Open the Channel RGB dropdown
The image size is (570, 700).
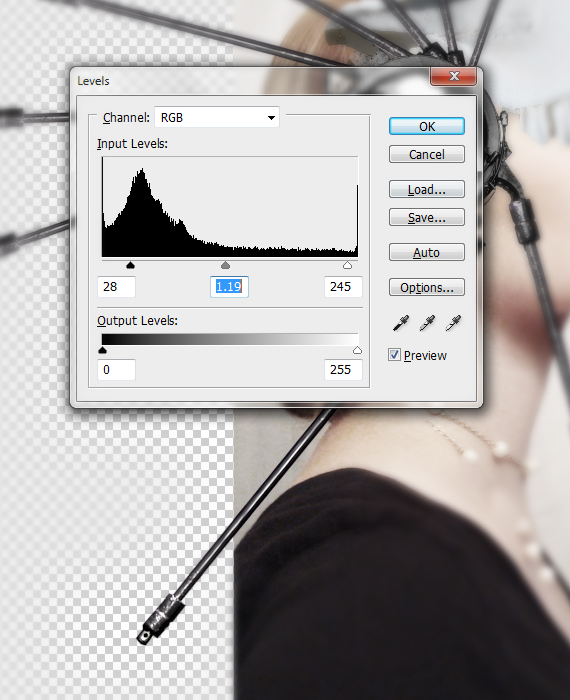[x=217, y=117]
